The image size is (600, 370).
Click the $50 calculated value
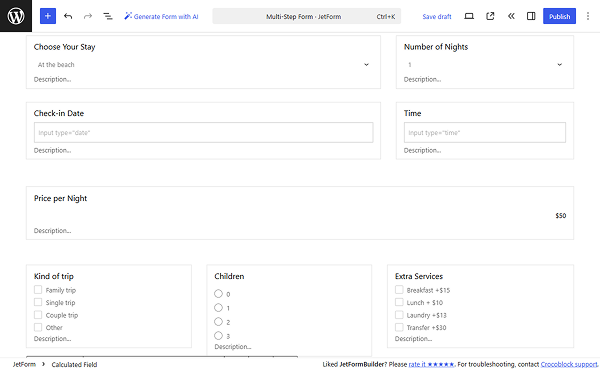(x=561, y=216)
